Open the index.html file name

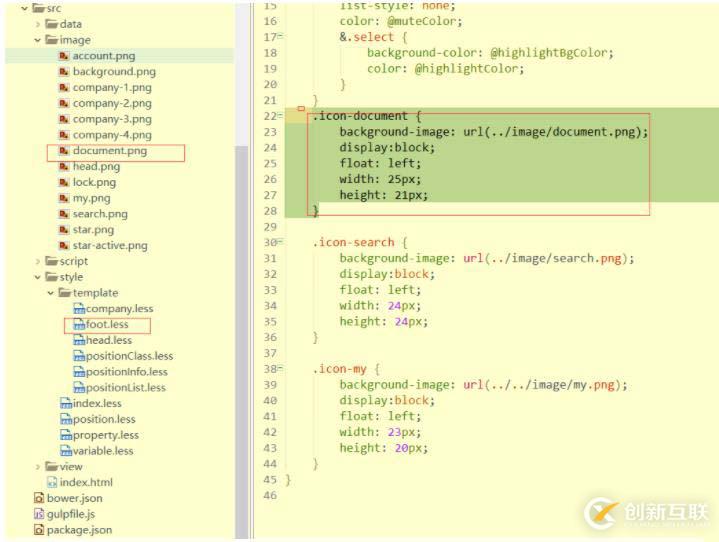[x=86, y=482]
